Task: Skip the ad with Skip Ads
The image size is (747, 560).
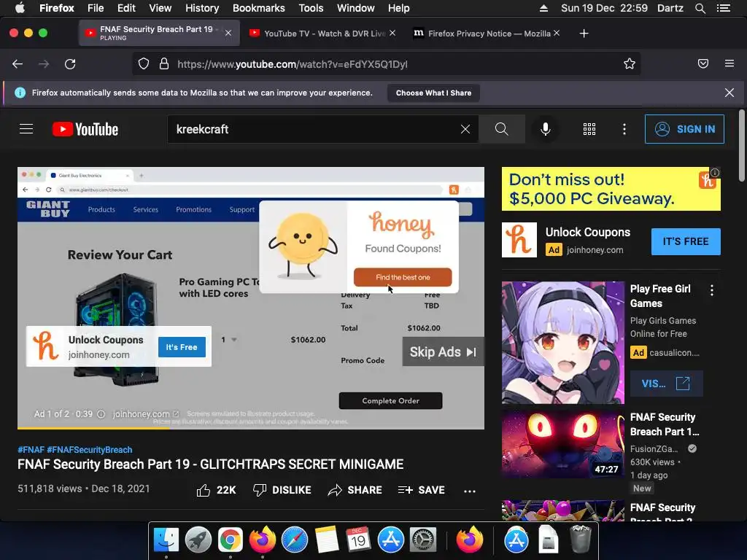Action: [443, 352]
